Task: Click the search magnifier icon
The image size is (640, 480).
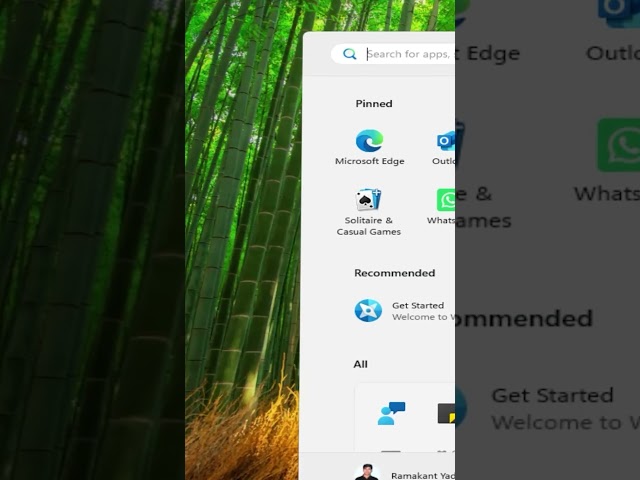Action: pos(349,54)
